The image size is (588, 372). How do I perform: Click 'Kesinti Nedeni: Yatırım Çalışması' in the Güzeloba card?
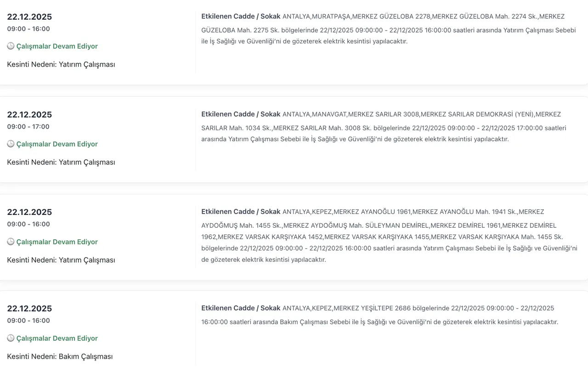pos(61,64)
